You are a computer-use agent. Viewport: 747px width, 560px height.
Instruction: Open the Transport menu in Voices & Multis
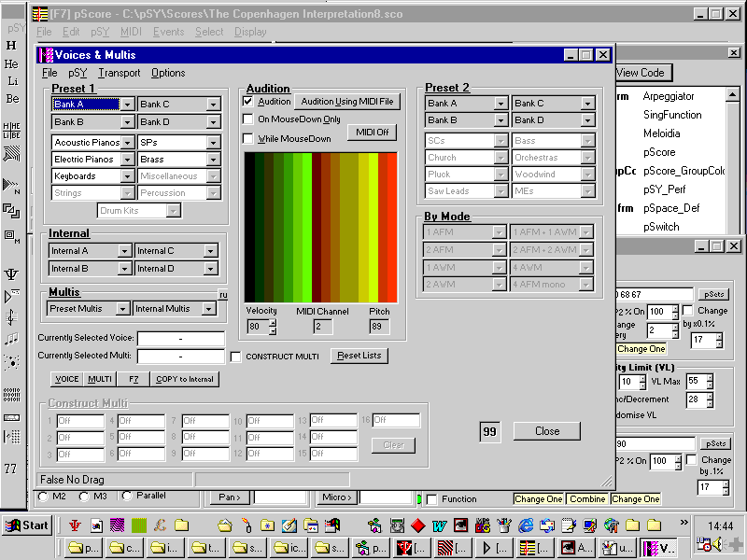(120, 73)
